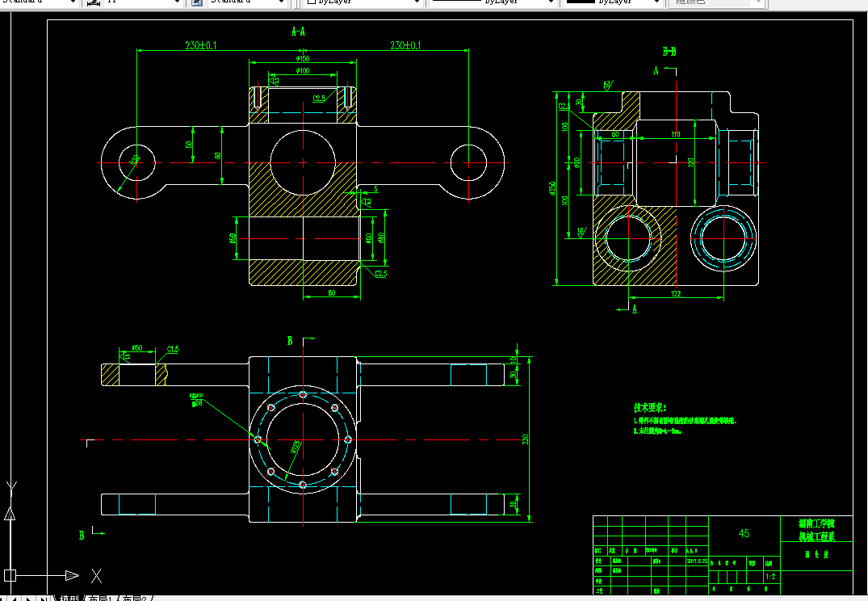868x601 pixels.
Task: Switch to the 模型 (Model) tab
Action: pyautogui.click(x=69, y=599)
